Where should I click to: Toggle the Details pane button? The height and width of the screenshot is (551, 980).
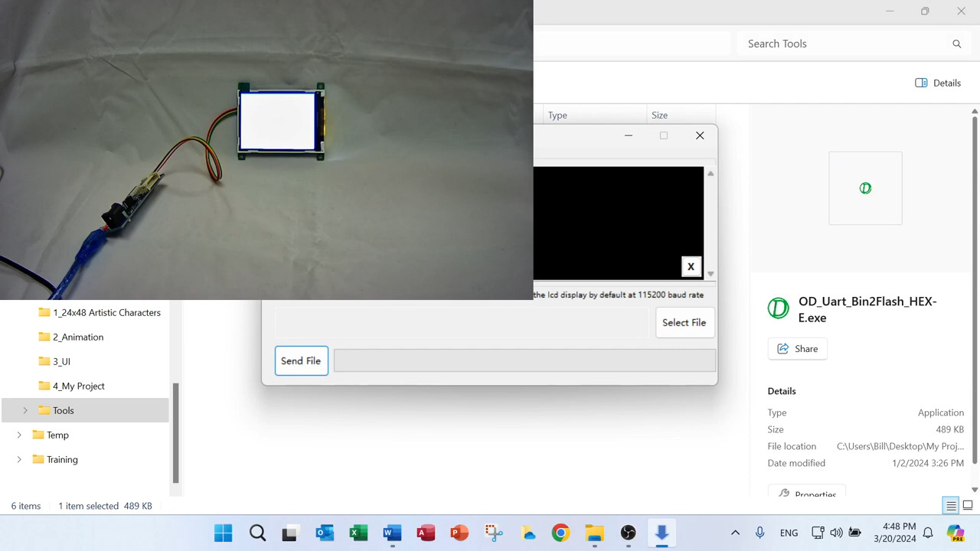[938, 83]
